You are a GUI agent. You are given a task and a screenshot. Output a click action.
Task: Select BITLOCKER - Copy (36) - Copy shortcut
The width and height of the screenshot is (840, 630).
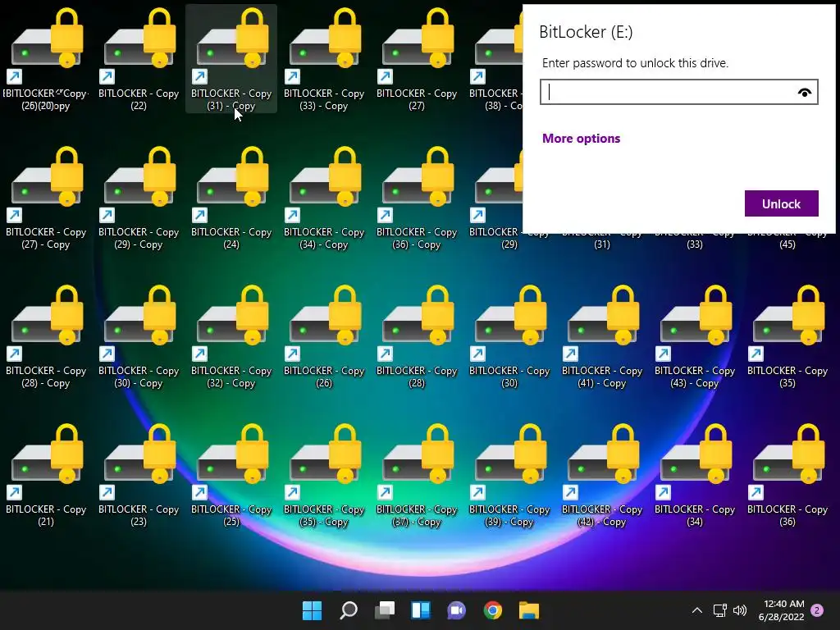point(417,198)
